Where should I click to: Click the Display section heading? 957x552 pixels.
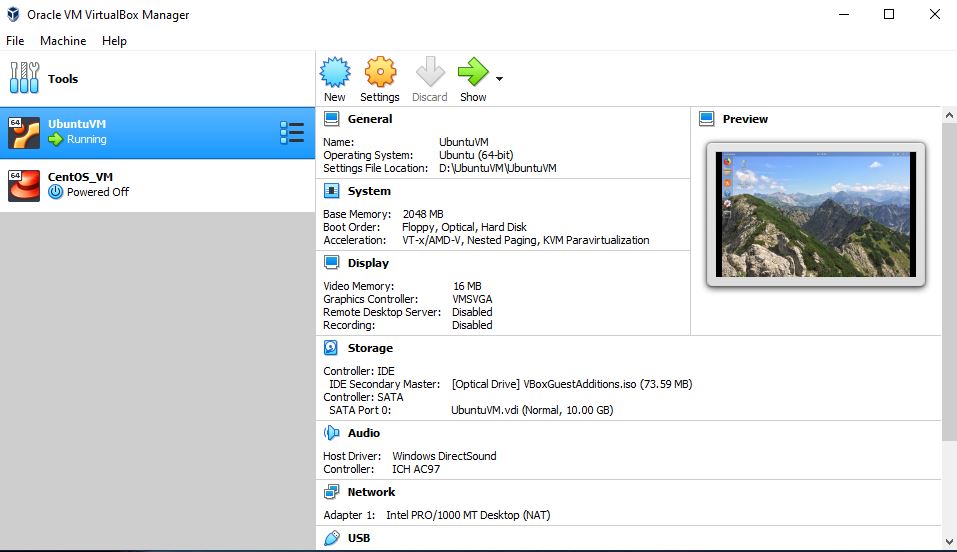[368, 263]
